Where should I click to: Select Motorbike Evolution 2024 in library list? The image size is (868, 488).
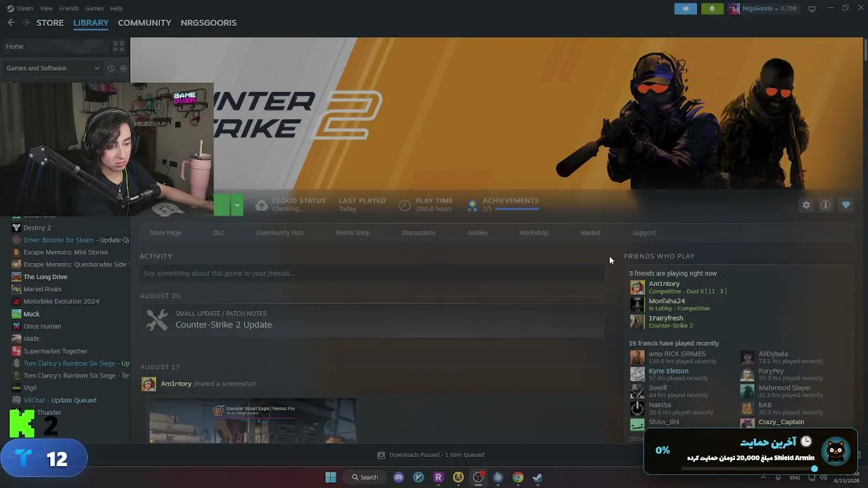coord(61,302)
